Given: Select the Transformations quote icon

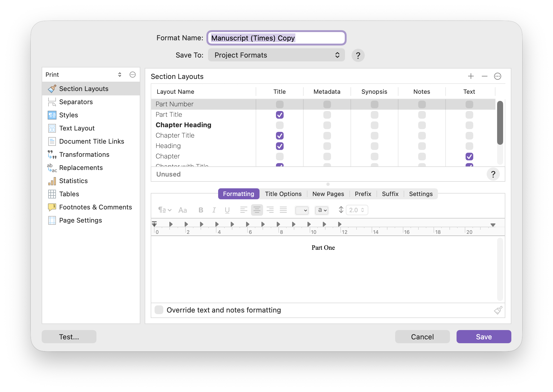Looking at the screenshot, I should pos(52,155).
